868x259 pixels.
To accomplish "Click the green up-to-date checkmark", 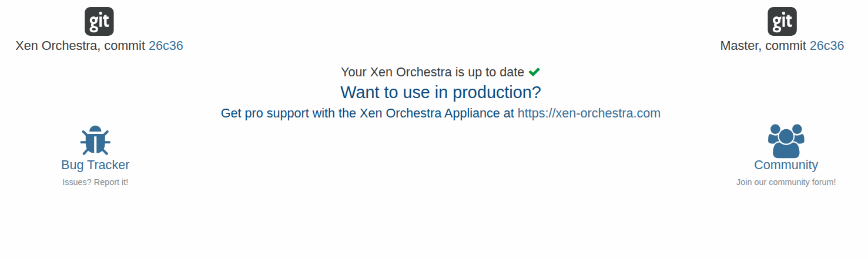I will tap(534, 72).
